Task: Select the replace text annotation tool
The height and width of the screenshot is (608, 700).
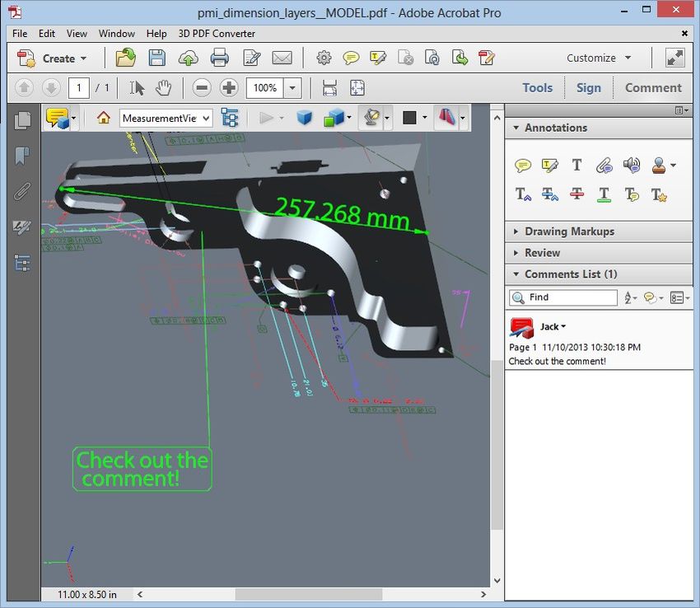Action: click(x=549, y=194)
